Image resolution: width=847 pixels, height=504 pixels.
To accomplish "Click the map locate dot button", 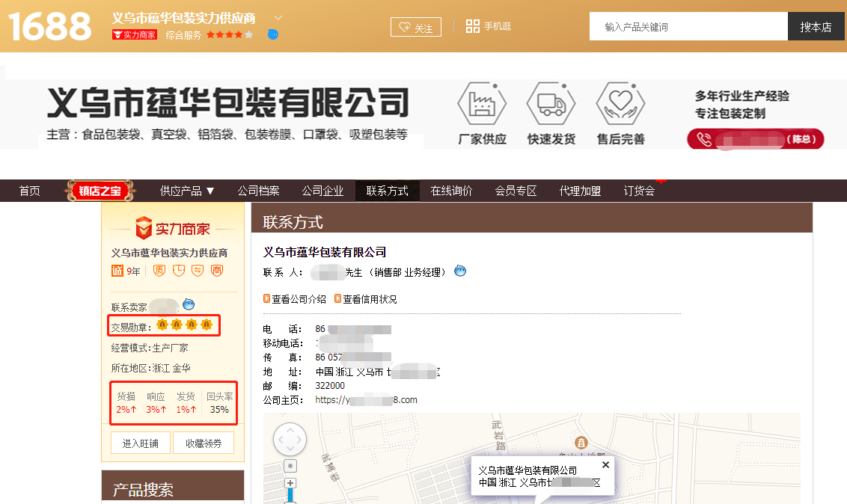I will (x=290, y=466).
